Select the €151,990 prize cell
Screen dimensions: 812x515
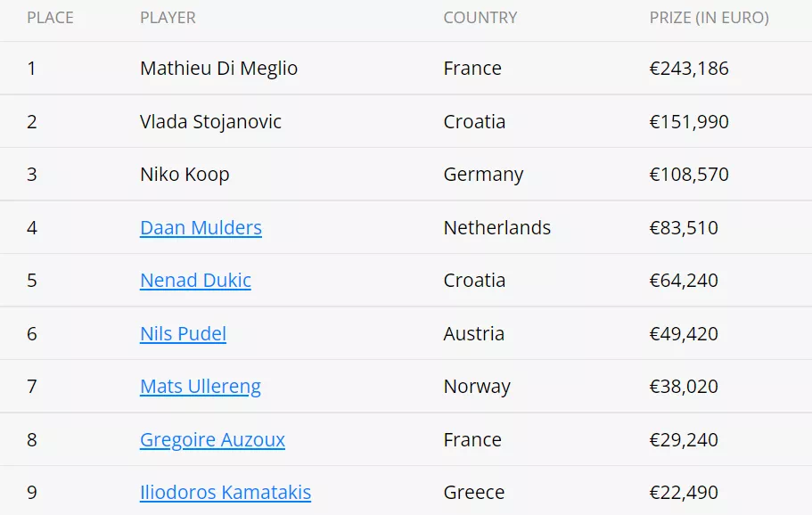pos(689,122)
